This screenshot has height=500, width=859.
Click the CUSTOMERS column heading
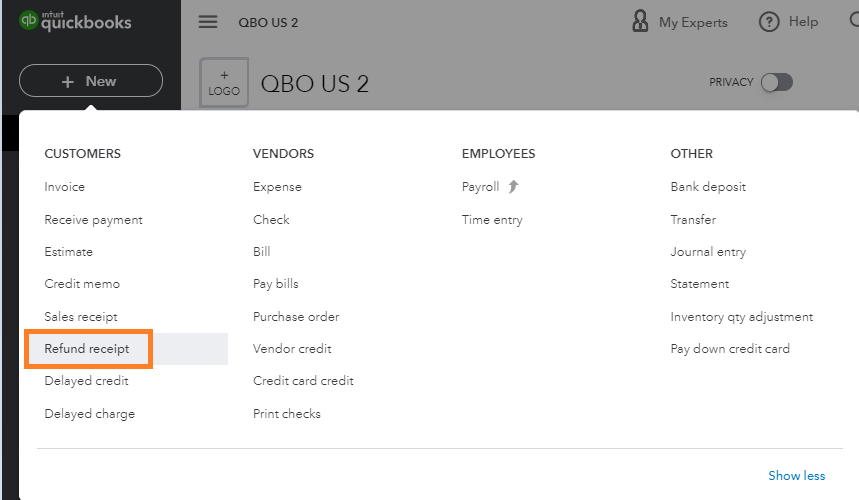[82, 154]
